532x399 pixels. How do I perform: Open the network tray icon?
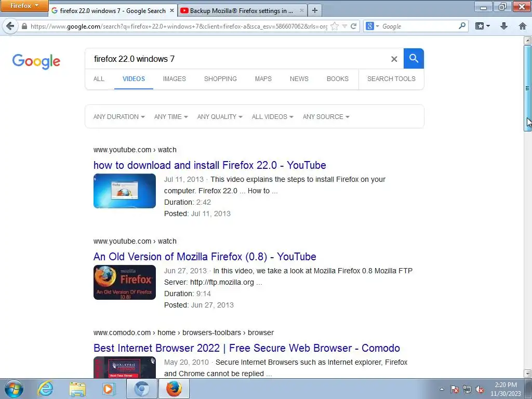pos(467,390)
